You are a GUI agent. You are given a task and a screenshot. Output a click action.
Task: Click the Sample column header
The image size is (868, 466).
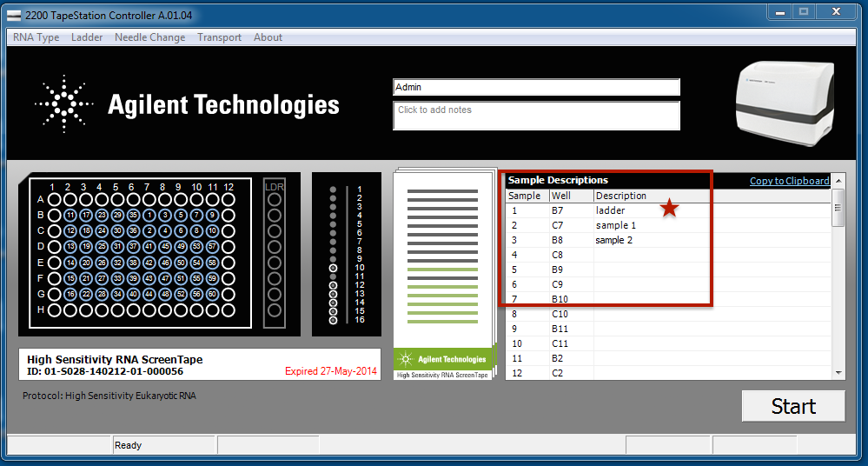pyautogui.click(x=527, y=196)
